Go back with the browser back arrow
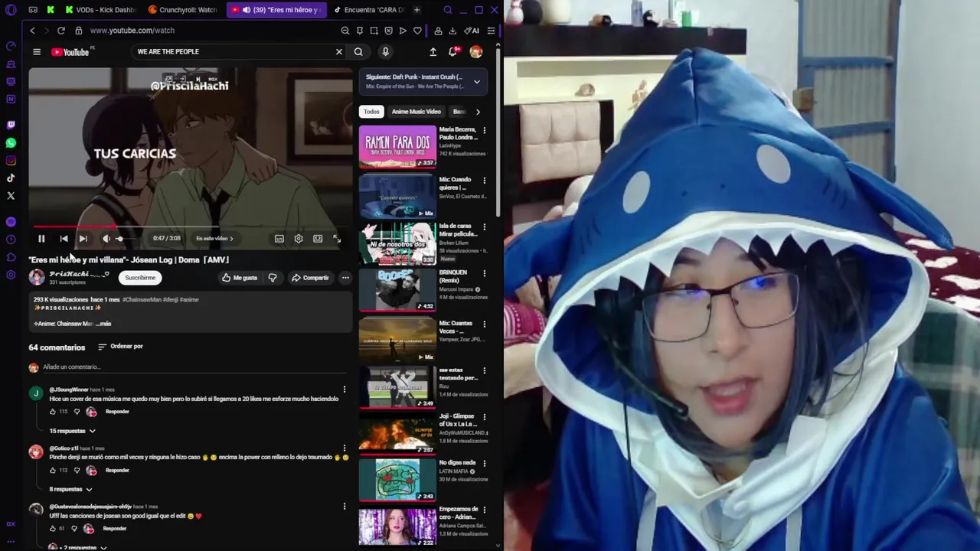This screenshot has height=551, width=980. click(x=32, y=31)
